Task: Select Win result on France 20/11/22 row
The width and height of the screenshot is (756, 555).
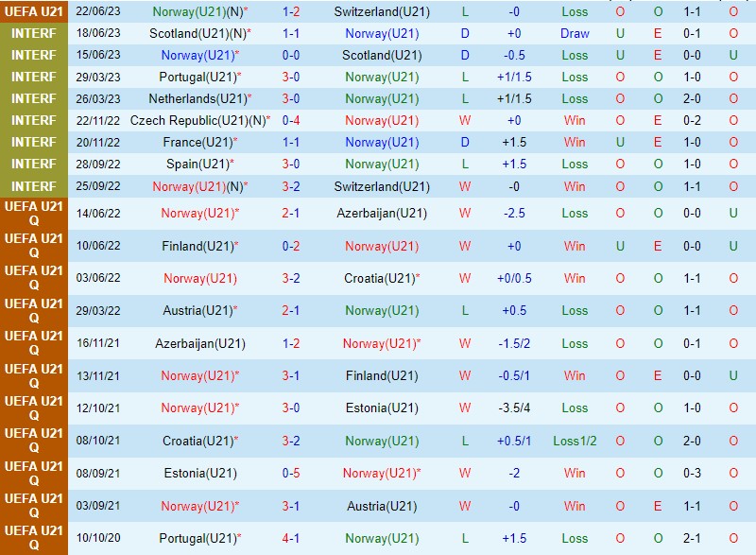Action: (x=575, y=142)
